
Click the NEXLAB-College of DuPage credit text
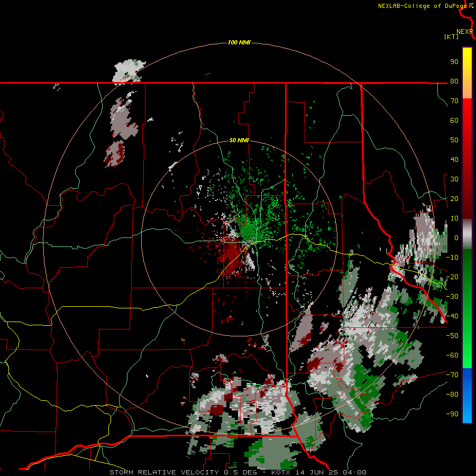tap(422, 6)
